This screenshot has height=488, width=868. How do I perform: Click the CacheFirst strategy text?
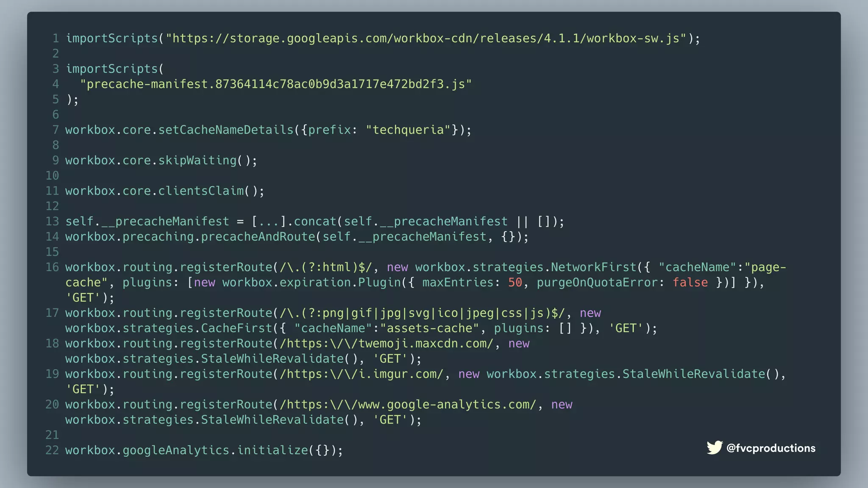(236, 328)
